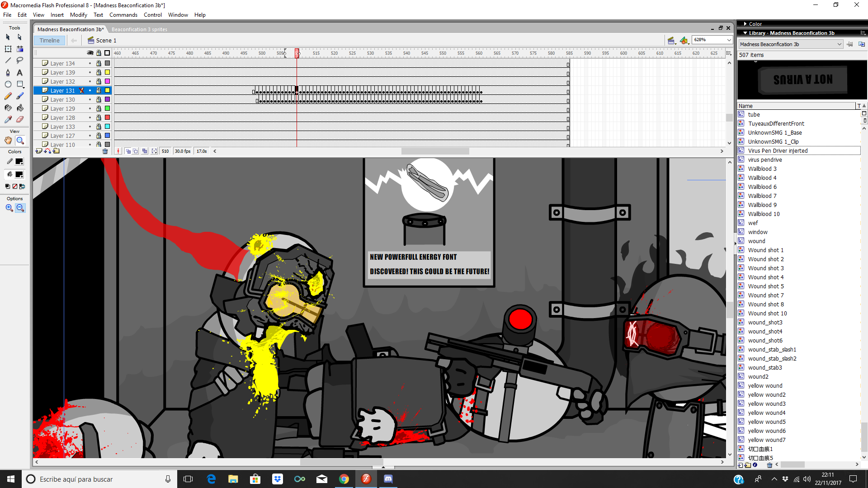
Task: Click the Black and White default colors icon
Action: [7, 186]
